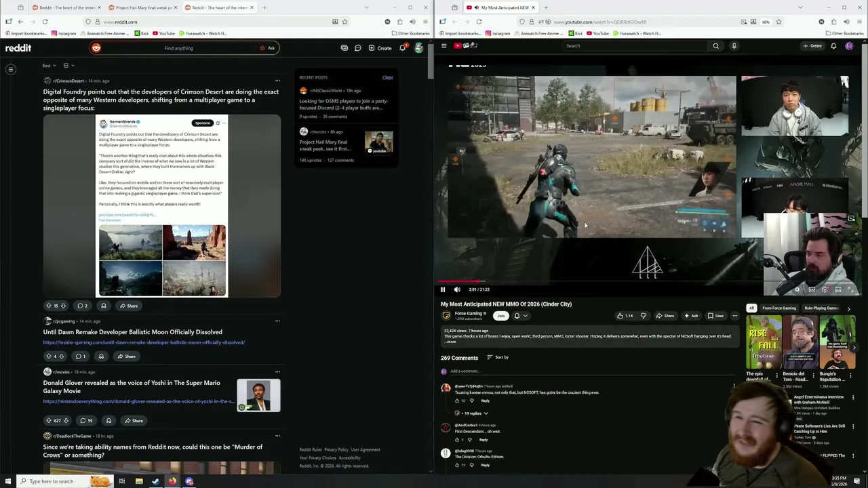Enter YouTube fullscreen mode

click(x=852, y=289)
